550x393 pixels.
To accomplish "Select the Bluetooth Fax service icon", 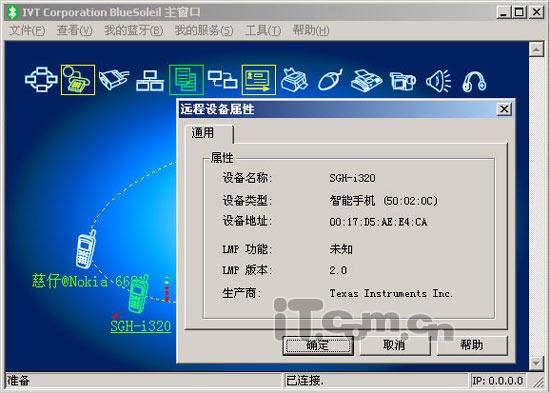I will [x=367, y=81].
